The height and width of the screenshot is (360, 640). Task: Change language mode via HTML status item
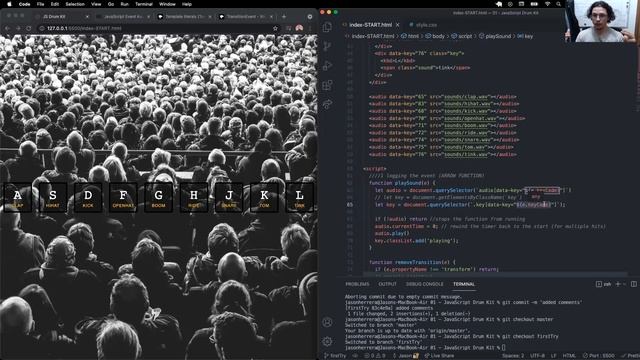click(569, 356)
